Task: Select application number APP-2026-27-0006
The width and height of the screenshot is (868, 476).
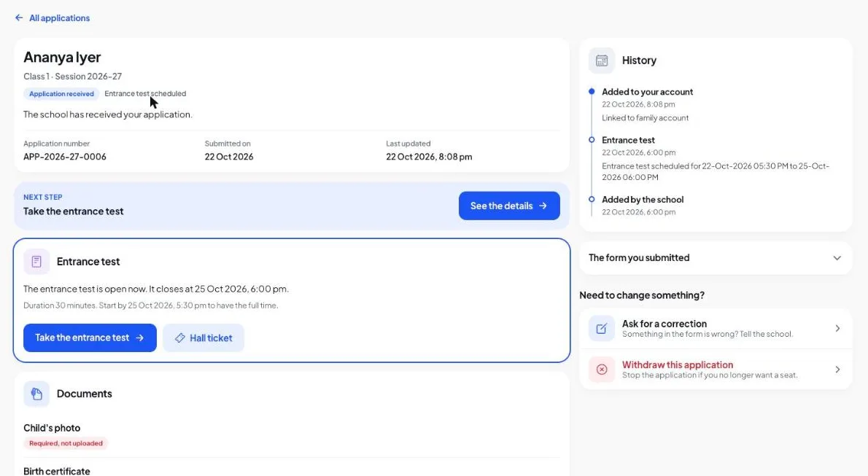Action: click(x=65, y=157)
